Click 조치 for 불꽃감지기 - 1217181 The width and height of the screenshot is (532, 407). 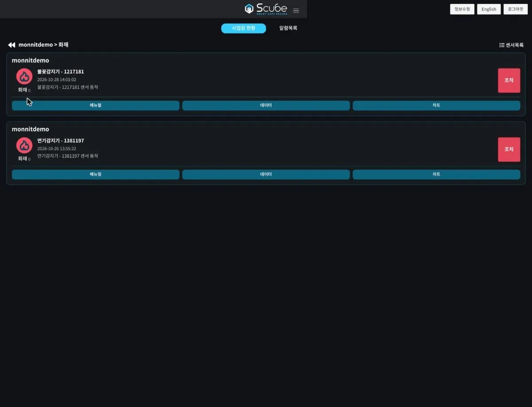pyautogui.click(x=509, y=80)
